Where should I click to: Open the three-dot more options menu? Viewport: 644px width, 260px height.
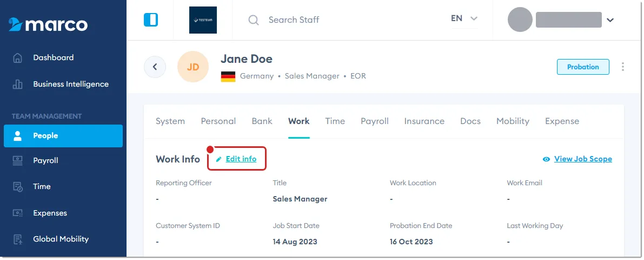623,67
